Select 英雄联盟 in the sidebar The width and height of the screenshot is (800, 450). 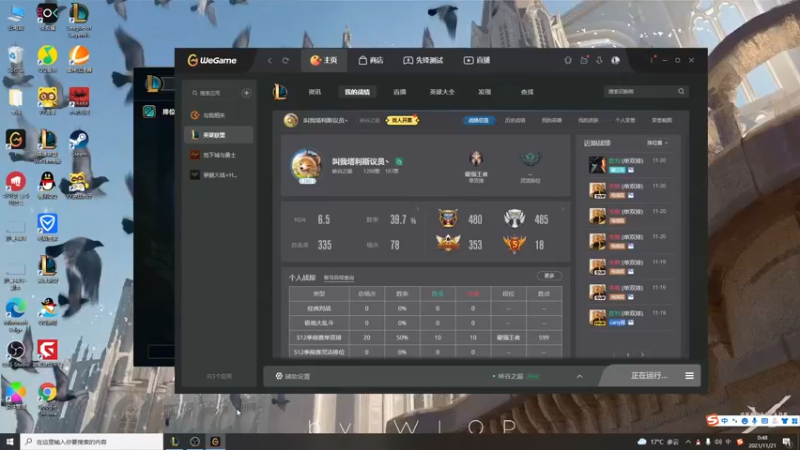point(219,135)
